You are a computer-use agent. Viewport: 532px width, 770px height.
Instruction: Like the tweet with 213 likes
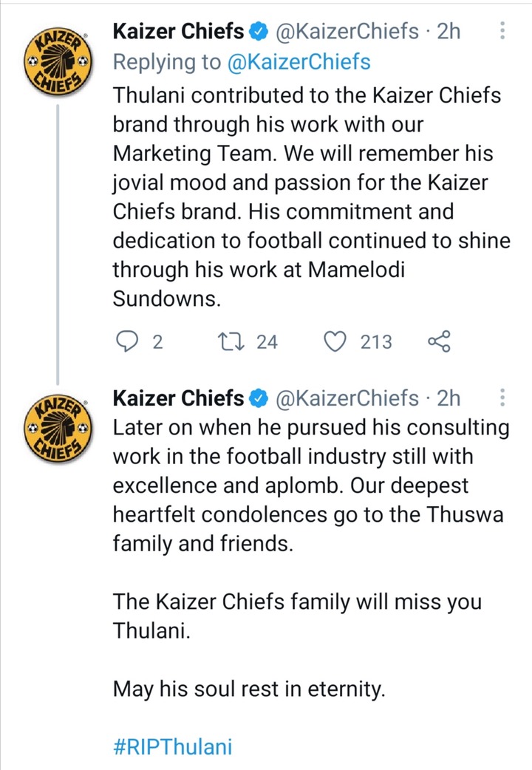(x=336, y=341)
